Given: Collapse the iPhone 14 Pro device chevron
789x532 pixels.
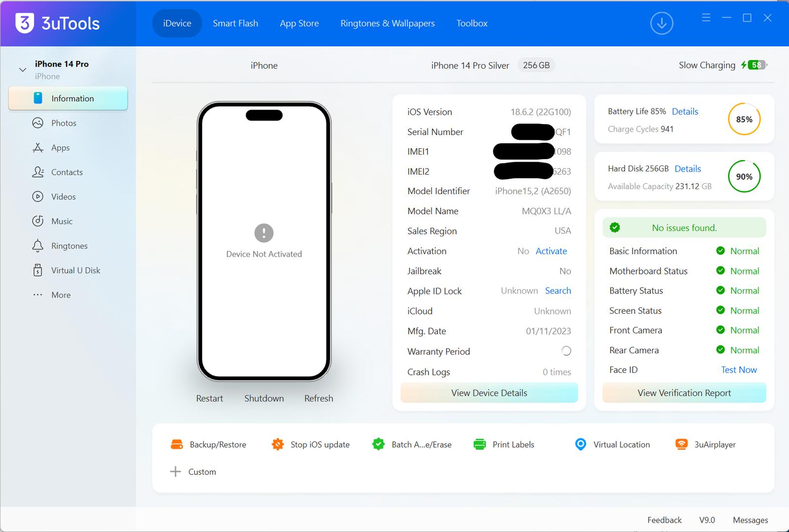Looking at the screenshot, I should point(23,69).
